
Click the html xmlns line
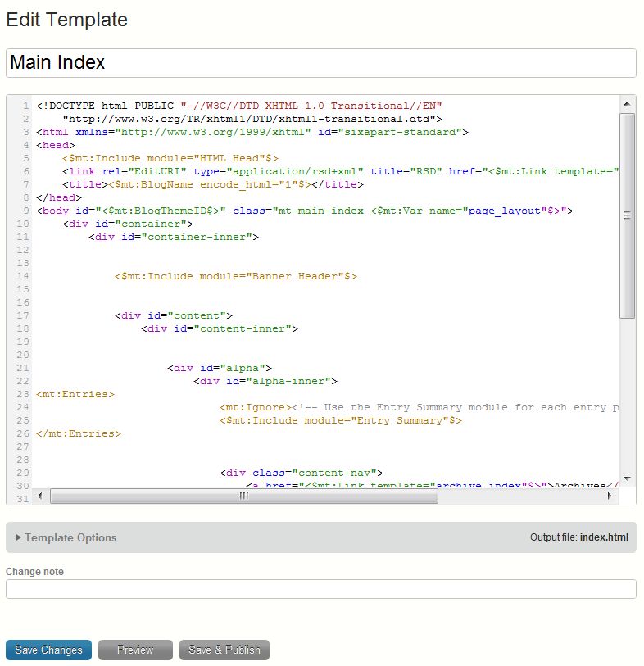(x=252, y=132)
